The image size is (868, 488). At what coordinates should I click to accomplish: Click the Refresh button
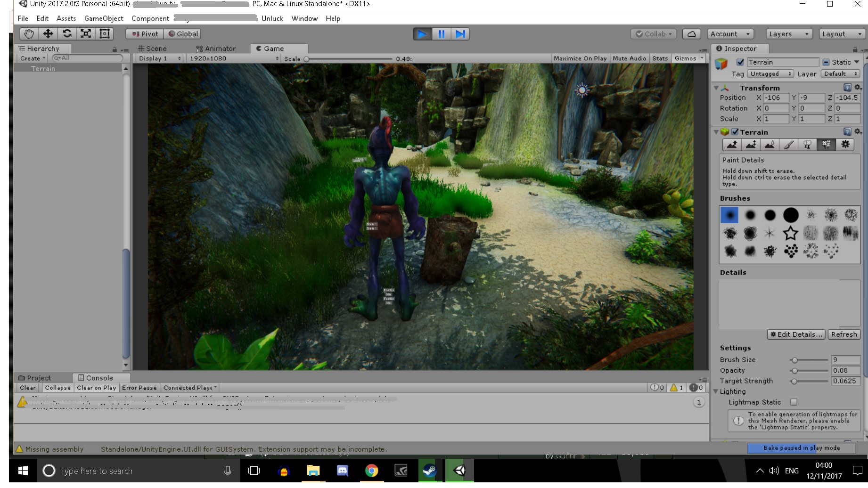[843, 334]
